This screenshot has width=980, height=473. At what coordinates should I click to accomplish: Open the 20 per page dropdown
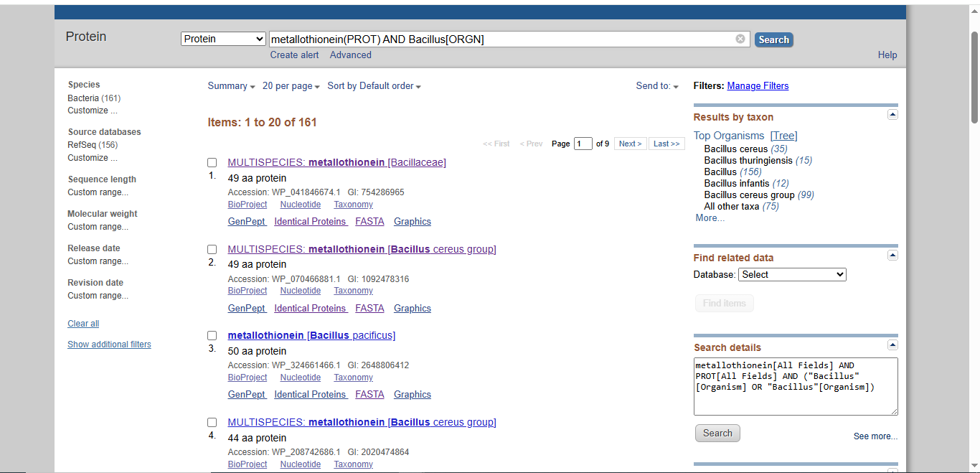point(291,86)
